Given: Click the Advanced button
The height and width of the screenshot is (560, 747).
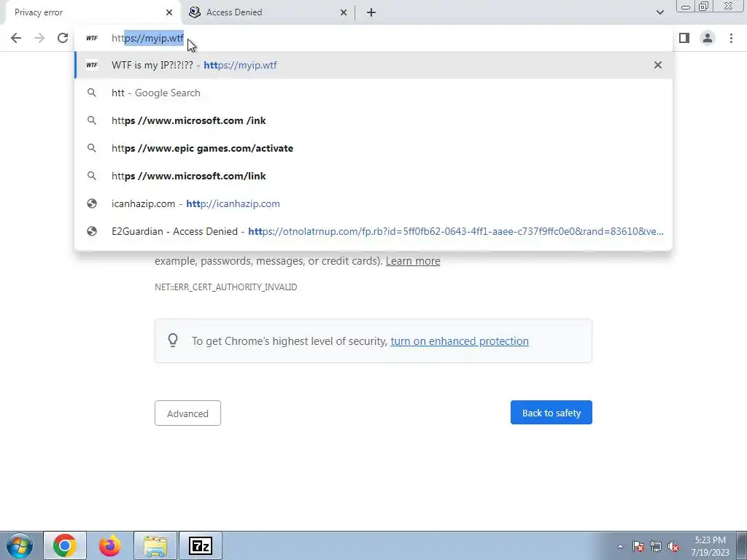Looking at the screenshot, I should (x=187, y=413).
